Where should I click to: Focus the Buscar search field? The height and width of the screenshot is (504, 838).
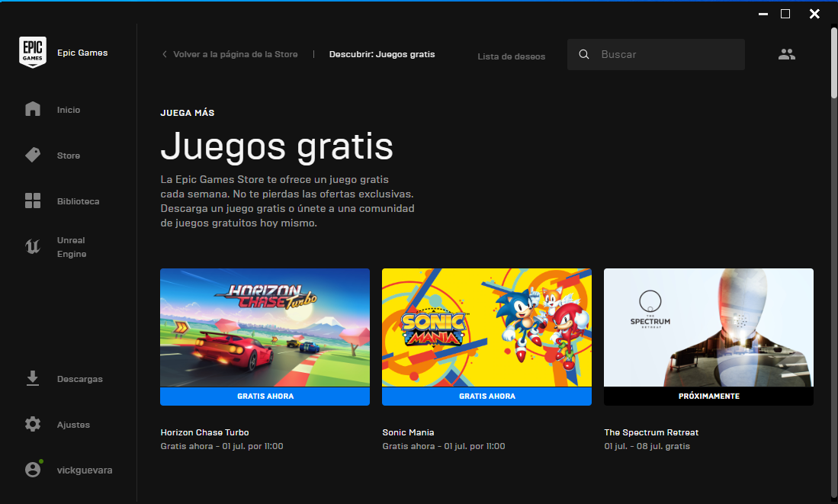(656, 54)
